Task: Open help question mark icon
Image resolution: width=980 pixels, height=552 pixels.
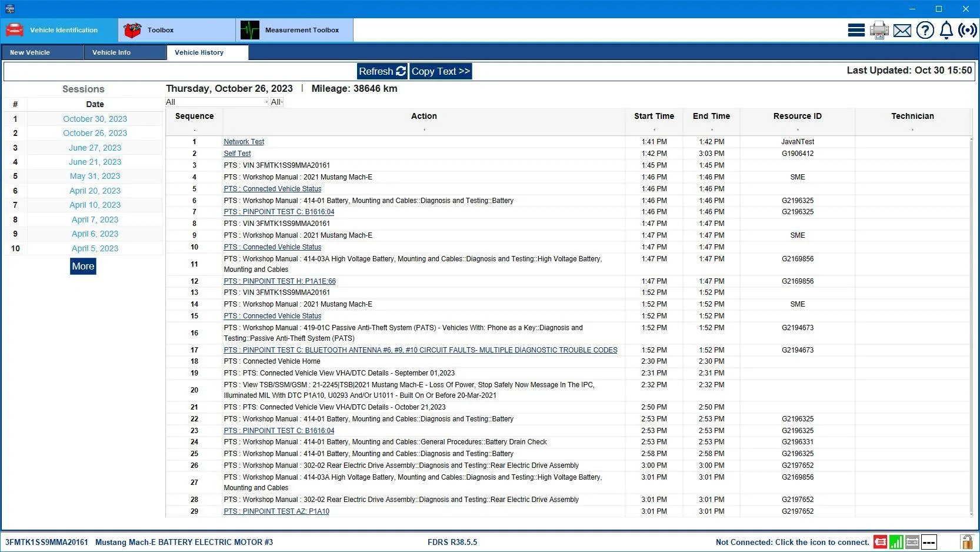Action: pos(925,30)
